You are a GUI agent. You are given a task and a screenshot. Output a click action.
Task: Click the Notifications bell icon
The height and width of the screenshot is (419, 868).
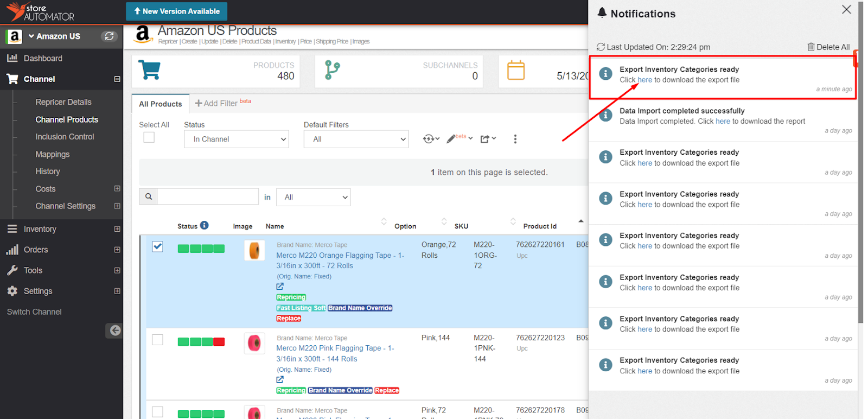(602, 13)
